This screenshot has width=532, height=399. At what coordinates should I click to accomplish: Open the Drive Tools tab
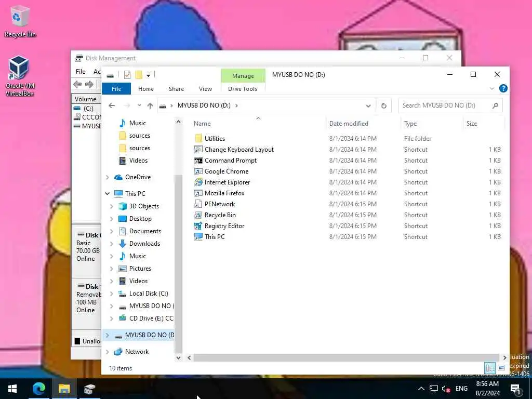click(243, 89)
